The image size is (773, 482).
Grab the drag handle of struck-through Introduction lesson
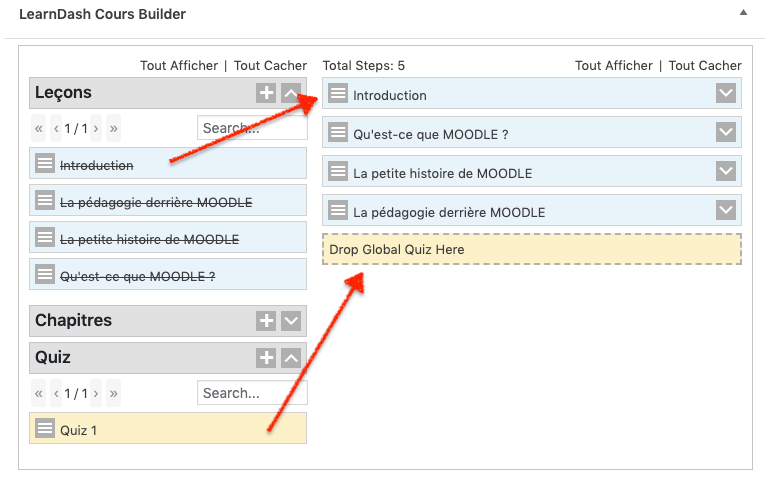coord(45,163)
